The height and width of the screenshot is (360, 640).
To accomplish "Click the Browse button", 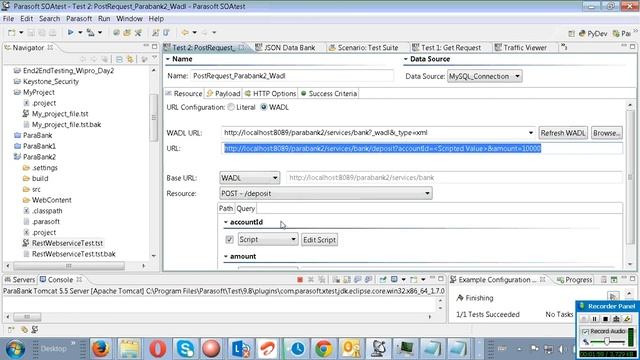I will [607, 133].
